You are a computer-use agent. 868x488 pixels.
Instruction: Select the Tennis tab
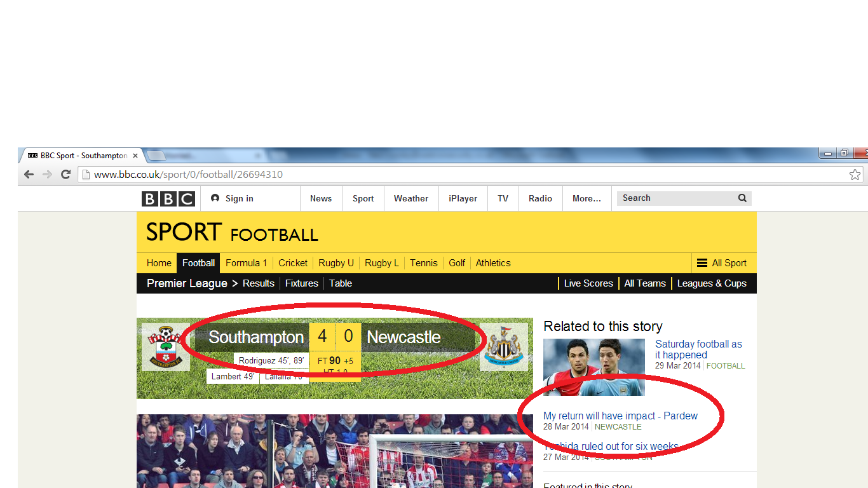tap(424, 263)
